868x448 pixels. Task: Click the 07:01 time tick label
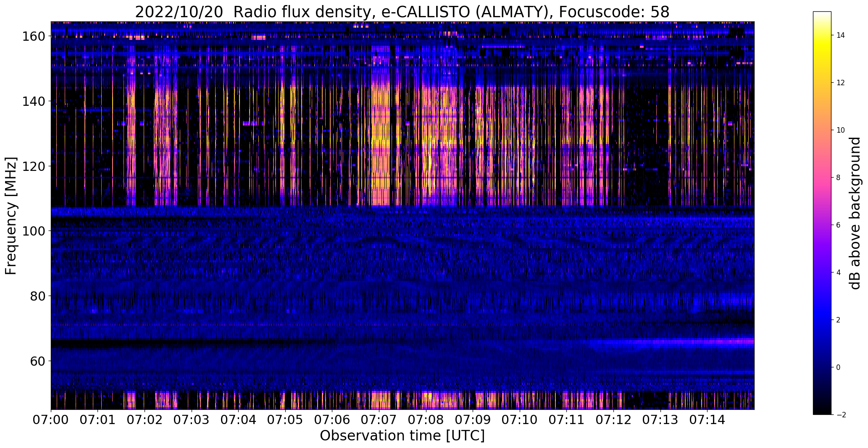(98, 420)
